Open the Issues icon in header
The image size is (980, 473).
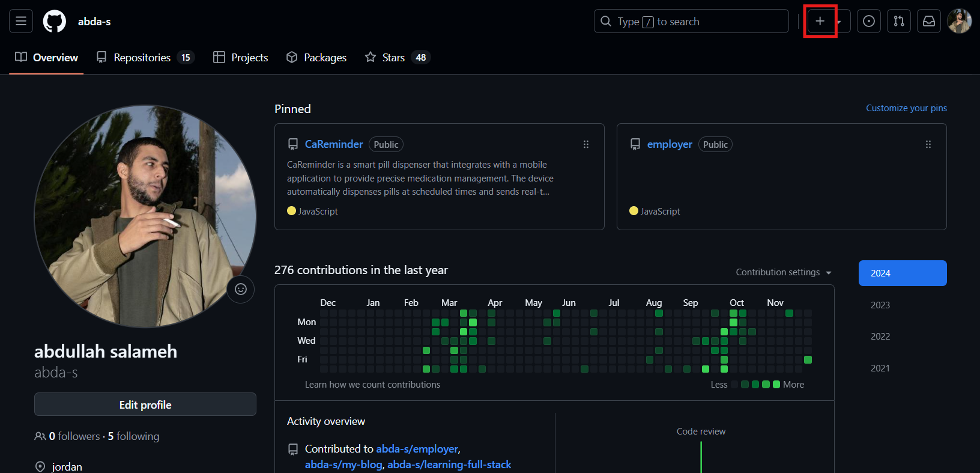pyautogui.click(x=868, y=21)
